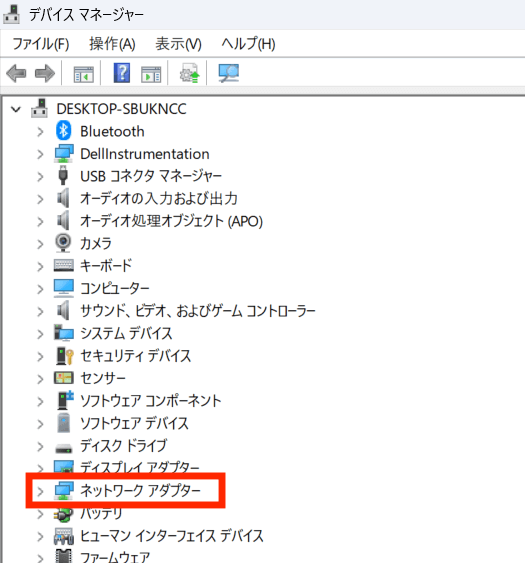Open the ヘルプ(H) menu
Screen dimensions: 525x563
248,44
